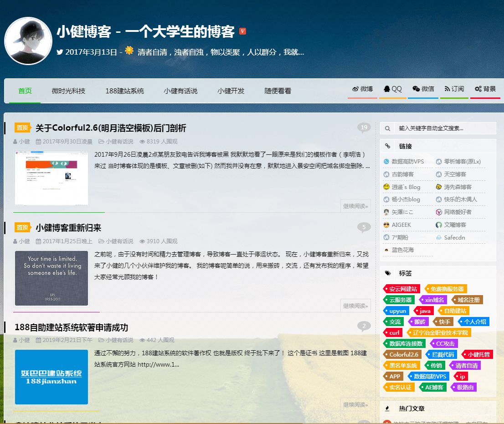This screenshot has width=504, height=424.
Task: Open the 微博 social link
Action: (x=362, y=89)
